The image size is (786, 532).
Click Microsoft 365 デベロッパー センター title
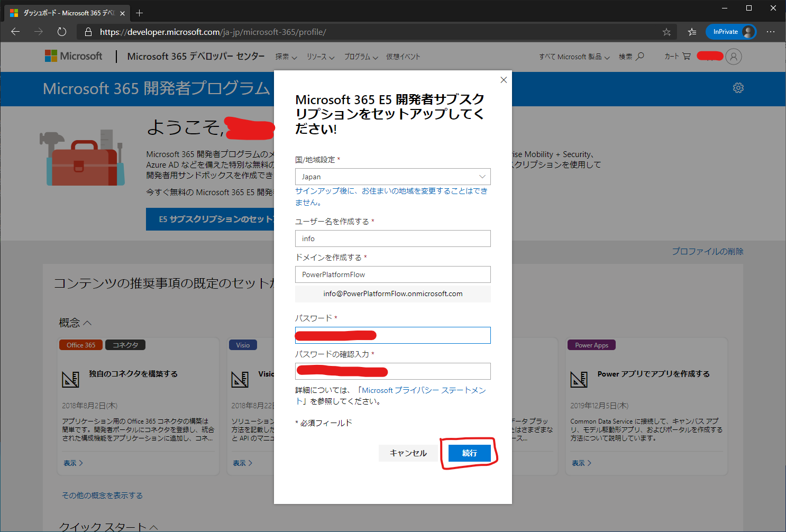click(196, 56)
